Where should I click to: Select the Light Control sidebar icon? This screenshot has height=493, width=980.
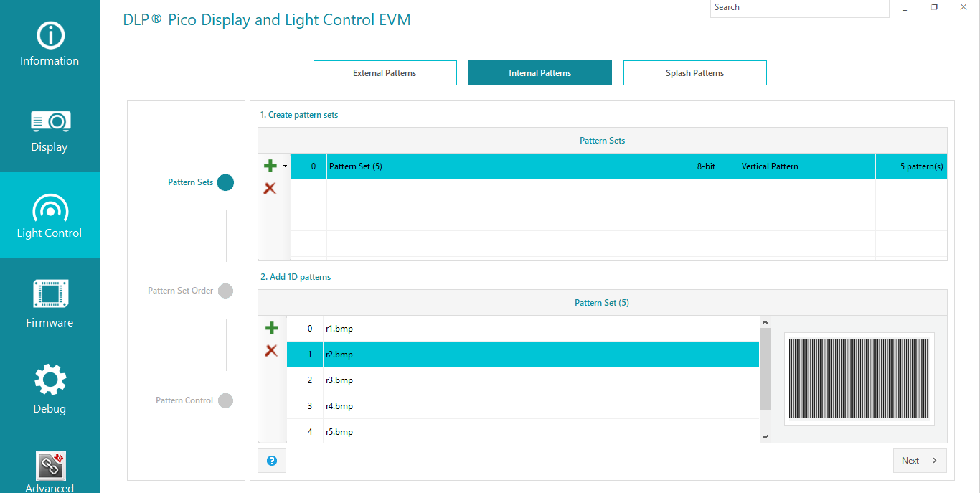50,215
